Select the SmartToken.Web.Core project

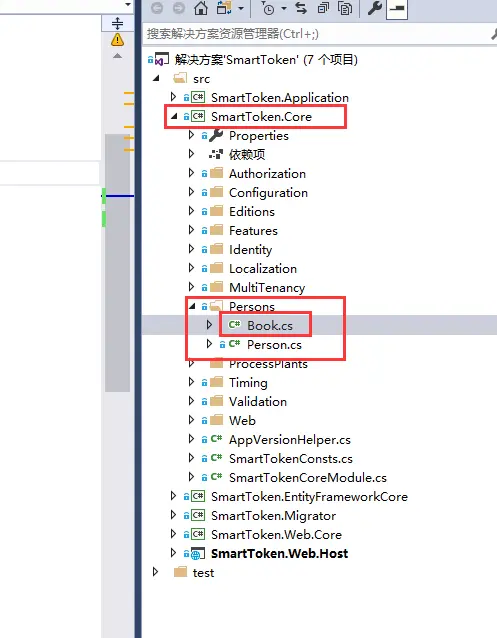pos(276,535)
